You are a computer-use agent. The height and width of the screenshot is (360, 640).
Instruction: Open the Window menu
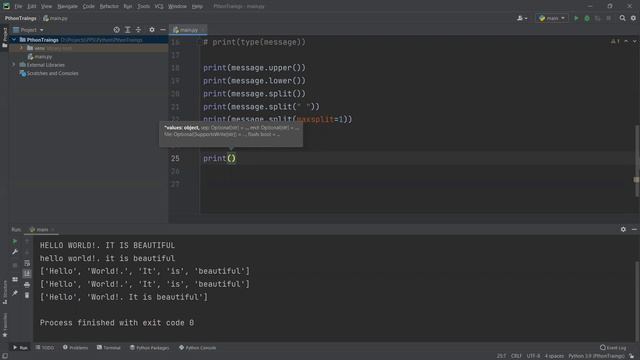(177, 7)
